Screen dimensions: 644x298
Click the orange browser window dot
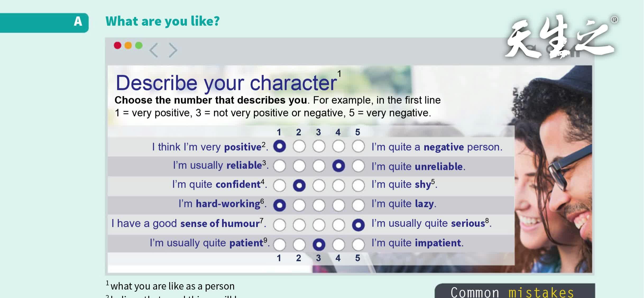[128, 46]
